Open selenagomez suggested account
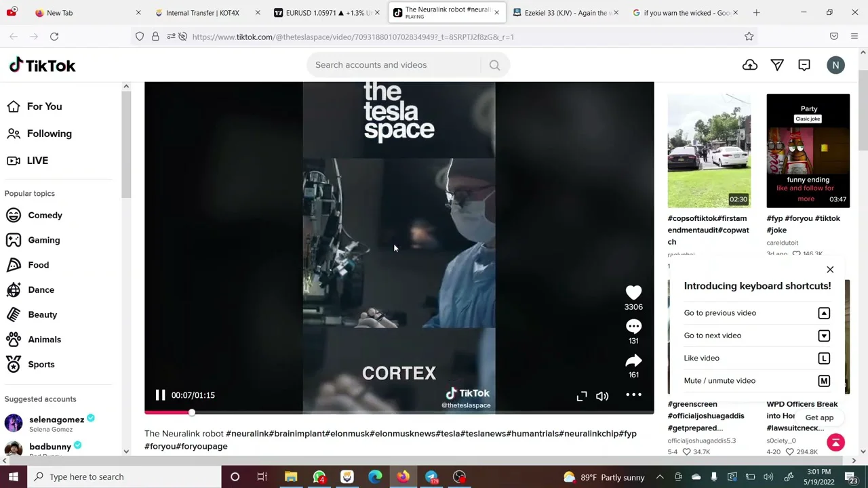 pyautogui.click(x=50, y=424)
